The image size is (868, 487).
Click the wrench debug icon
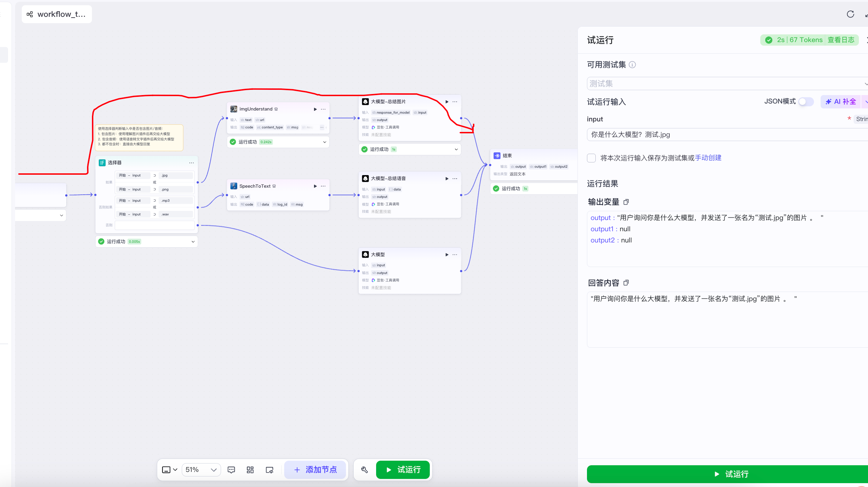365,470
